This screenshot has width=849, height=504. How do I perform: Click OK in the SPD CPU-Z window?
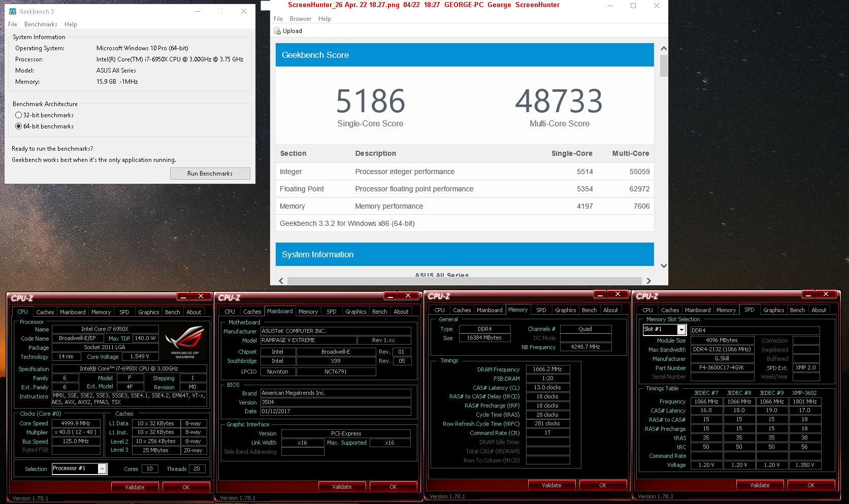pyautogui.click(x=811, y=485)
